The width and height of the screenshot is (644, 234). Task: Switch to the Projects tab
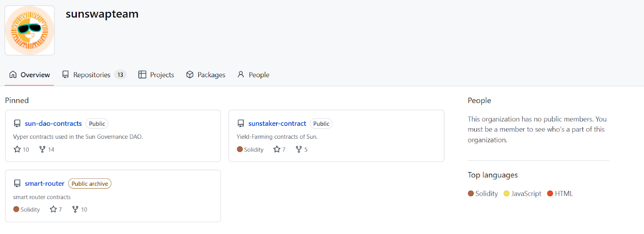point(156,75)
